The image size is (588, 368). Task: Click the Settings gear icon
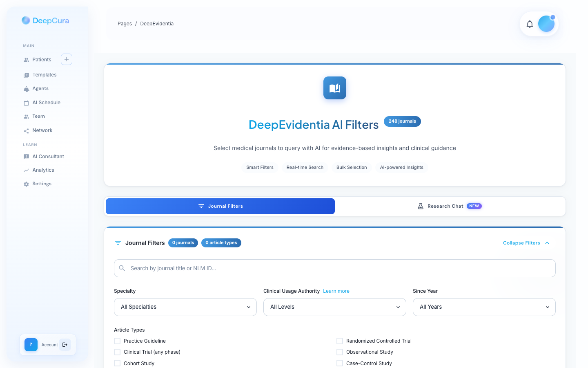pos(26,184)
